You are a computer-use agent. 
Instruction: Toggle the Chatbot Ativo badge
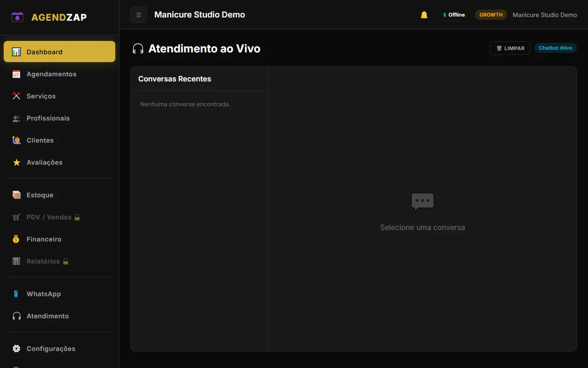pos(555,48)
